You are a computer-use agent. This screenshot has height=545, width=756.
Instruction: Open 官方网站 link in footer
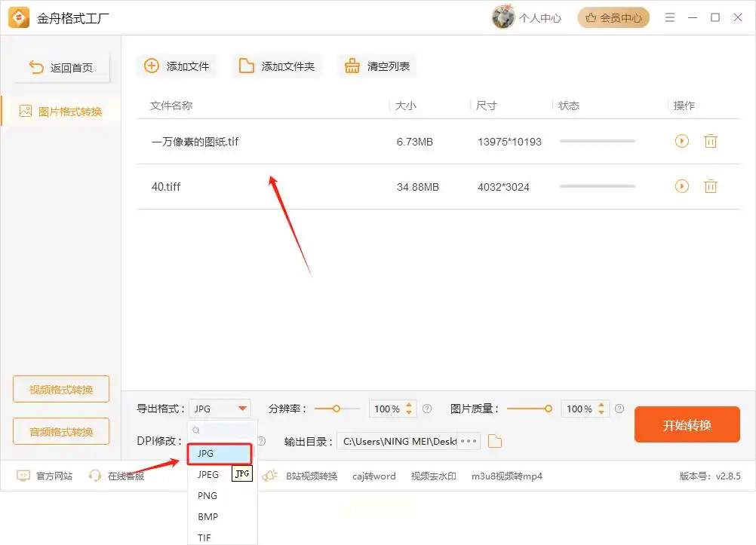pos(45,476)
